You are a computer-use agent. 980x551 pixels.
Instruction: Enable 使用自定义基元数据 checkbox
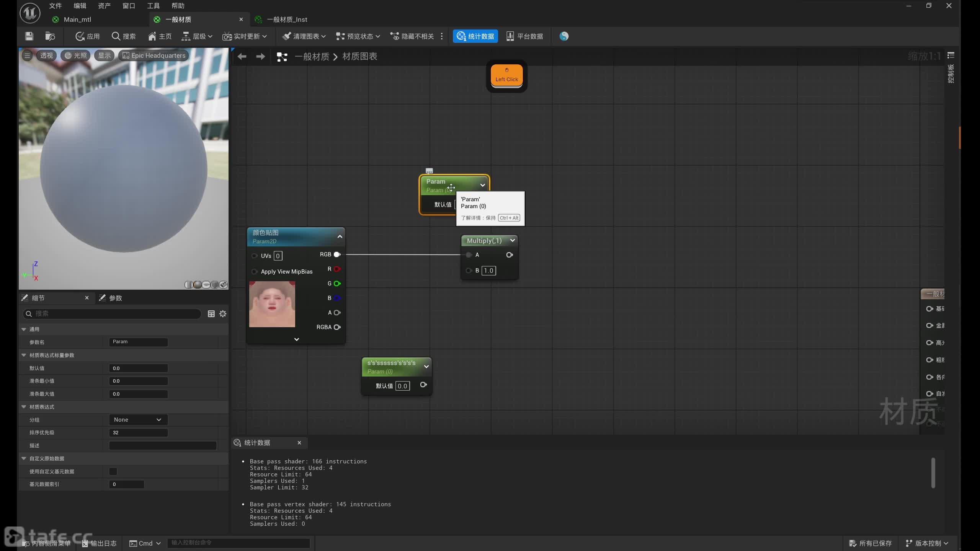coord(113,471)
